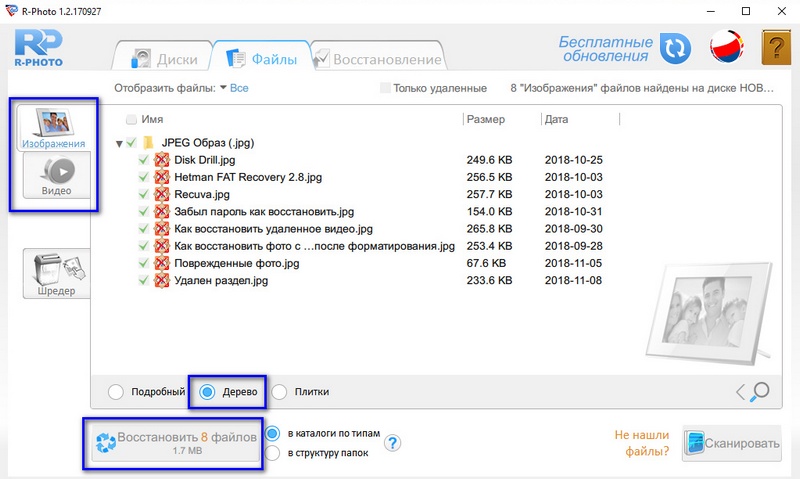The height and width of the screenshot is (479, 800).
Task: Click deleted file icon of Поврежденные фото.jpg
Action: click(162, 263)
